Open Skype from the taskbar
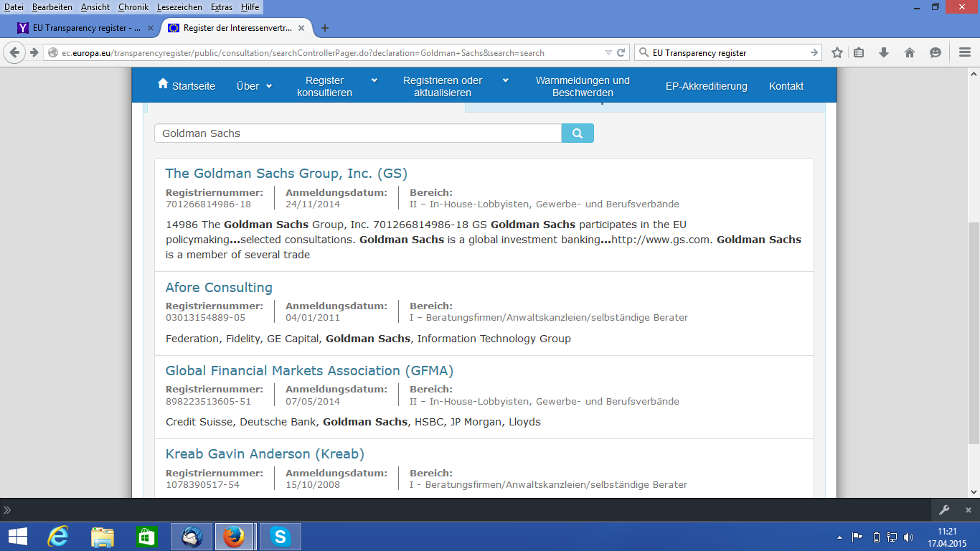This screenshot has width=980, height=551. (x=280, y=537)
